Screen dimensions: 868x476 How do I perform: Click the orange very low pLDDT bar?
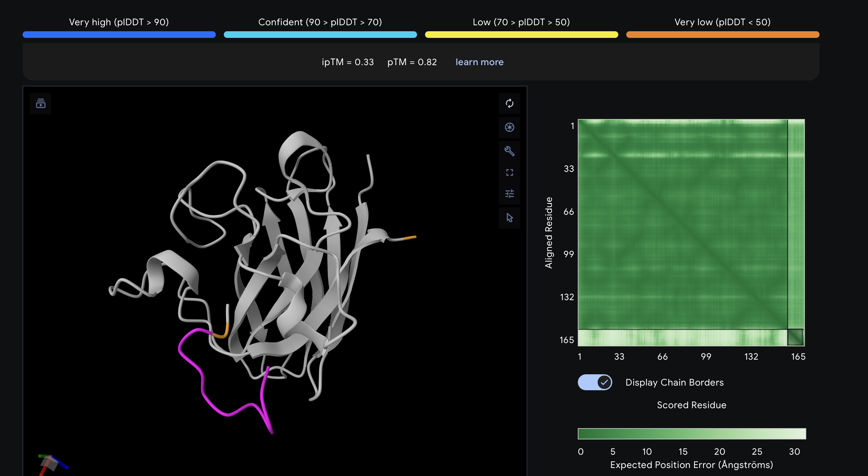[x=723, y=35]
